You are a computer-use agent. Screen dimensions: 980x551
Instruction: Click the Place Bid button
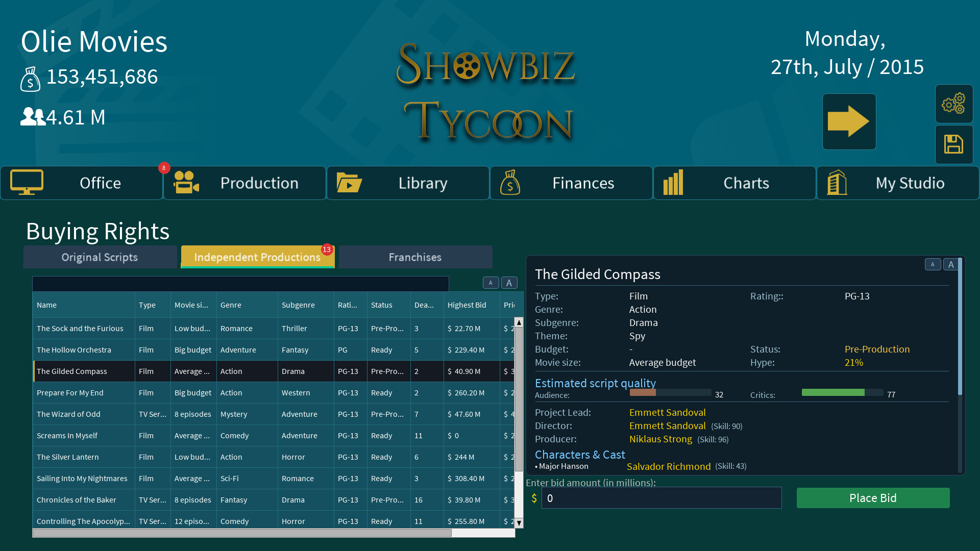873,498
